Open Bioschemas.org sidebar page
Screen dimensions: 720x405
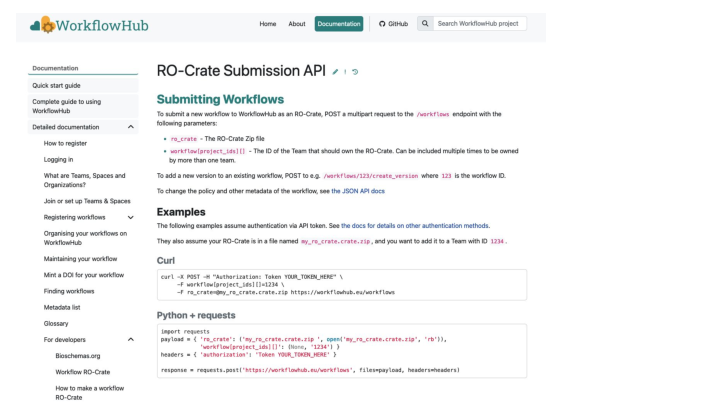(x=78, y=356)
